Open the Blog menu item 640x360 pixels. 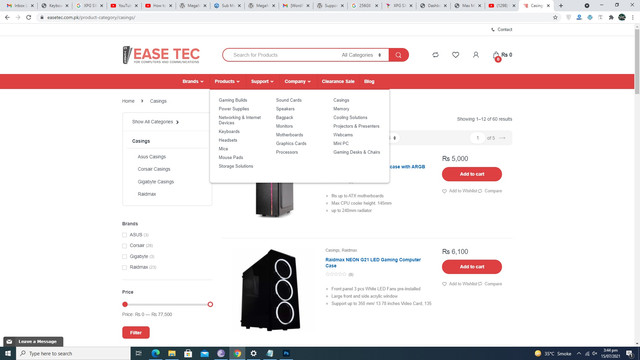pos(369,81)
